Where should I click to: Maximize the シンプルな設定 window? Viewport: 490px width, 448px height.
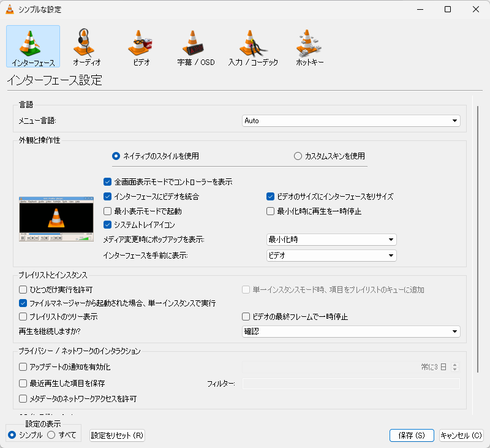coord(448,9)
